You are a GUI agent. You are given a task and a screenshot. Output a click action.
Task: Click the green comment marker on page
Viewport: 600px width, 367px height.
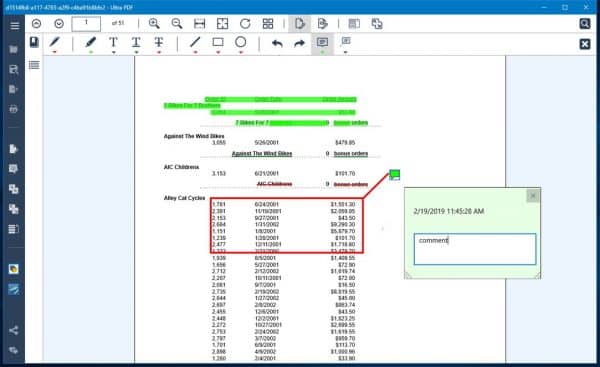coord(395,175)
